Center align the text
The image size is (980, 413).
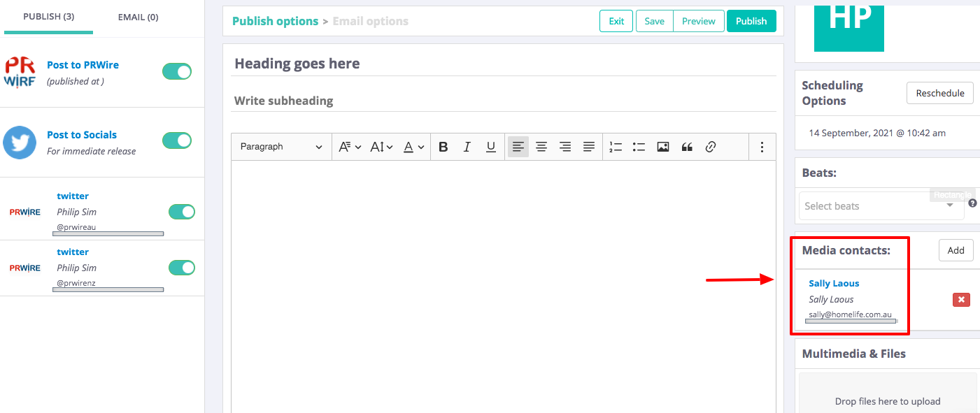coord(541,147)
